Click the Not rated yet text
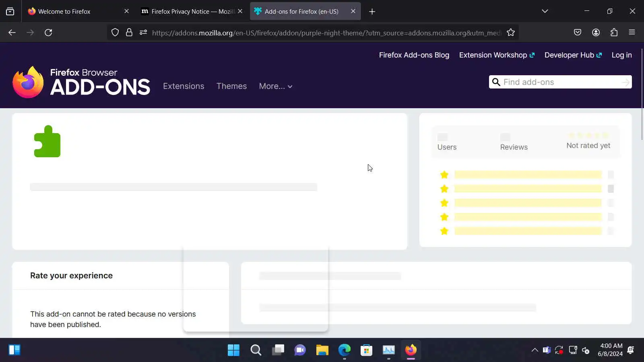The width and height of the screenshot is (644, 362). tap(588, 146)
